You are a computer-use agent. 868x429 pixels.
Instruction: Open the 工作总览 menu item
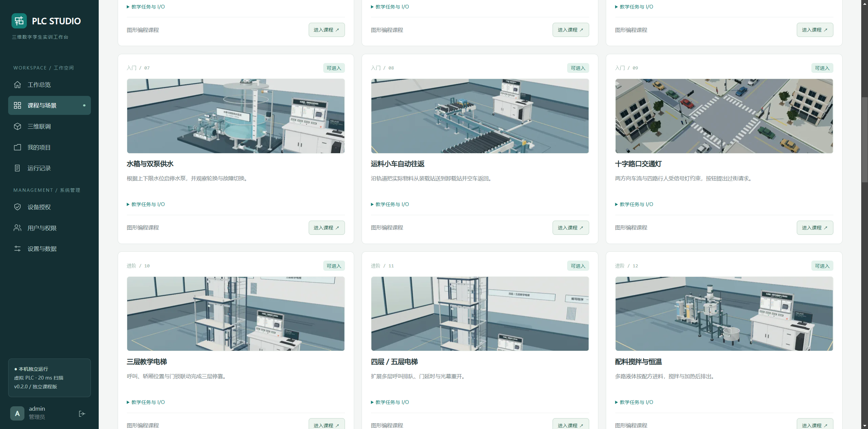coord(50,85)
